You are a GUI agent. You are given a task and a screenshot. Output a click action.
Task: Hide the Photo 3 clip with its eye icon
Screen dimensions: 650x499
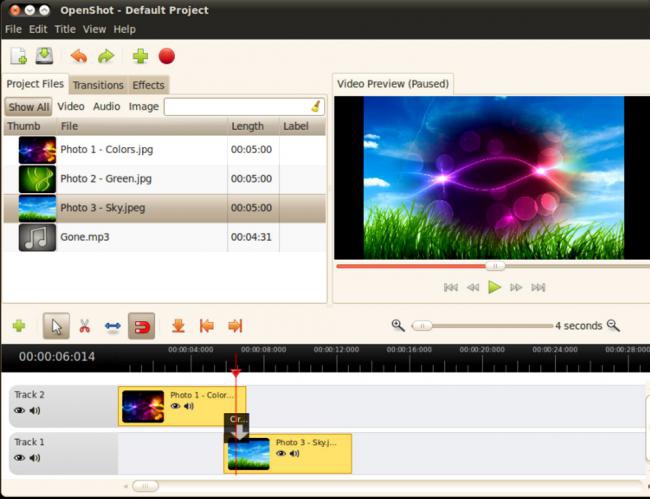[281, 453]
